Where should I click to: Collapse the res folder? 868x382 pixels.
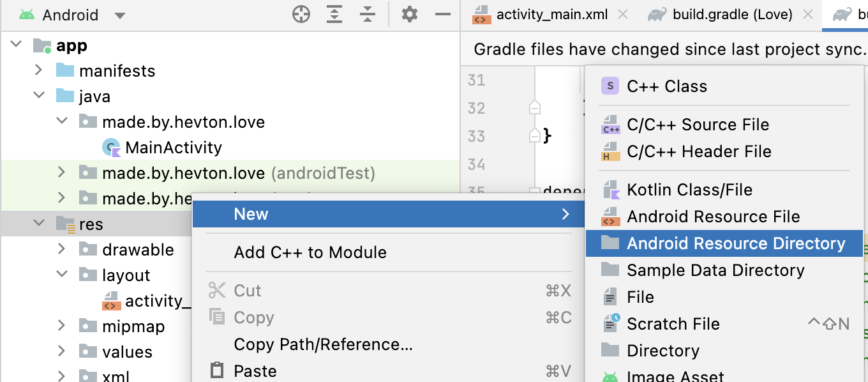[38, 223]
